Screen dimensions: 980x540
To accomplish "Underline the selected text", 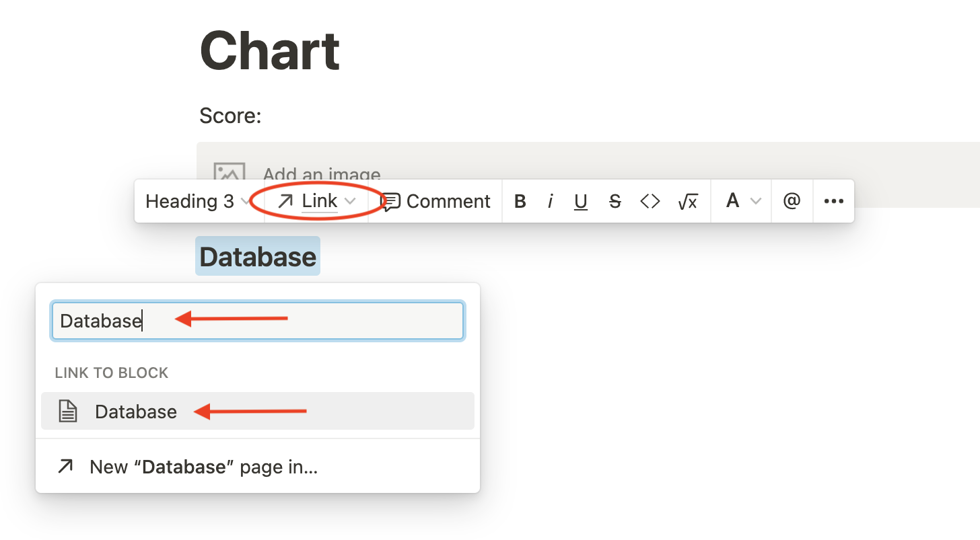I will [x=581, y=201].
